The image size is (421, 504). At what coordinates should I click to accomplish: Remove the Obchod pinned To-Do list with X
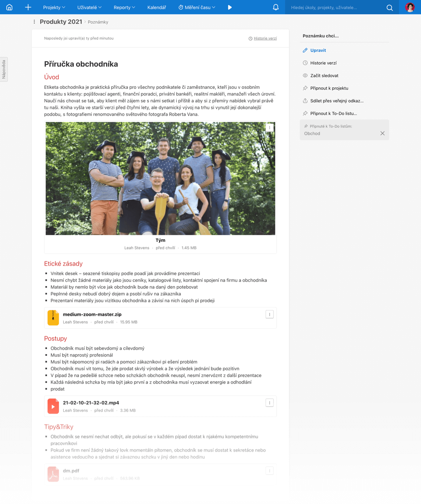point(382,133)
